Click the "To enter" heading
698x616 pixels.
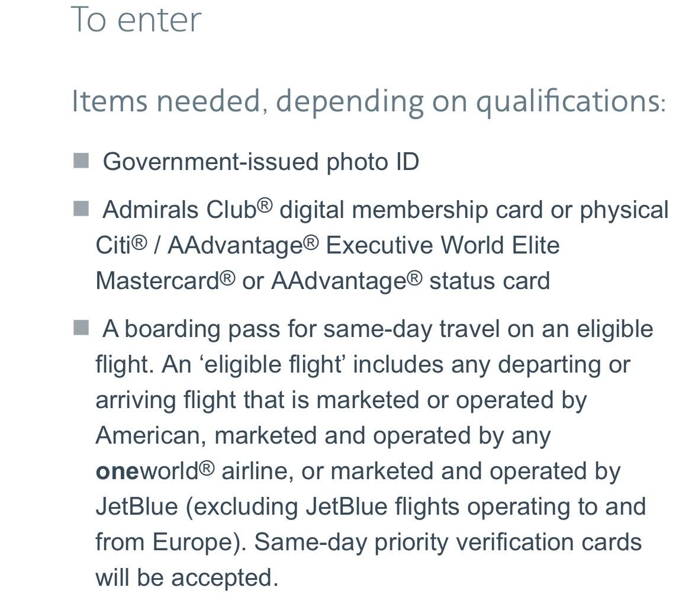(x=136, y=20)
